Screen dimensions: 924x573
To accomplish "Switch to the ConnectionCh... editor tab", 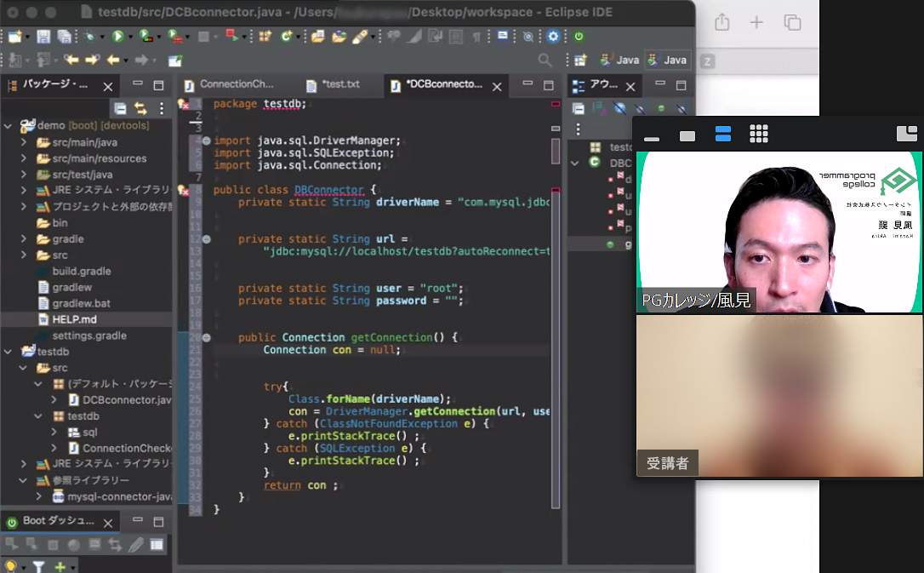I will (x=237, y=84).
